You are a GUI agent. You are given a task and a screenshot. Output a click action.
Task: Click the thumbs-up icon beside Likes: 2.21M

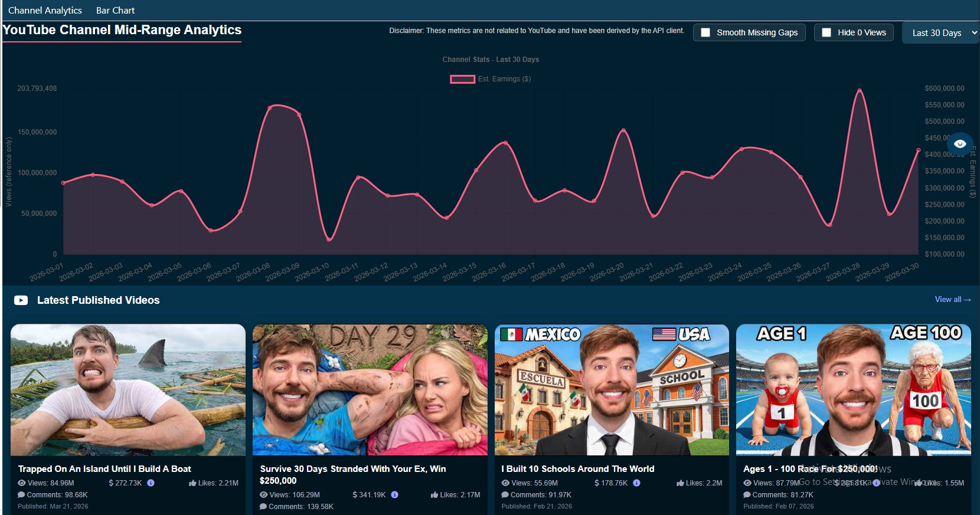[192, 483]
